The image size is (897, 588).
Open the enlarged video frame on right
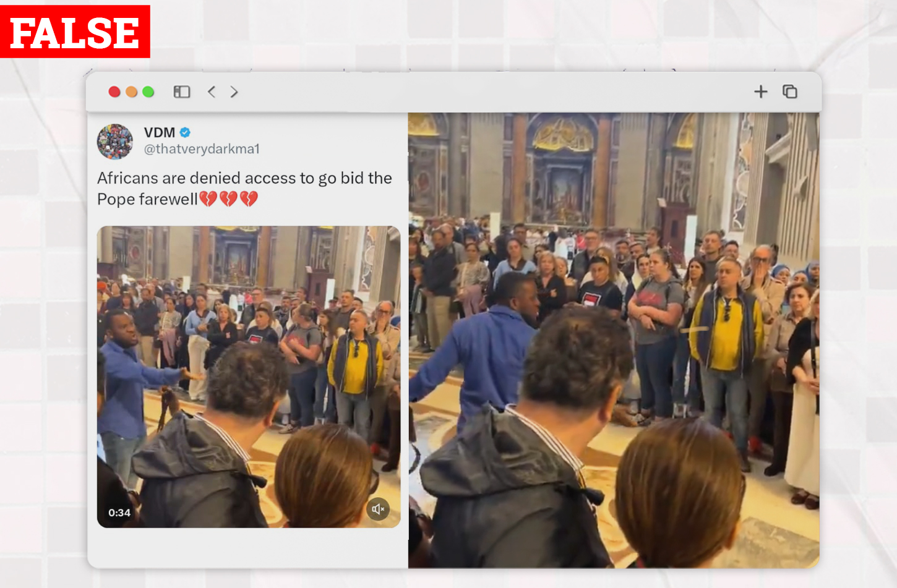(x=614, y=340)
